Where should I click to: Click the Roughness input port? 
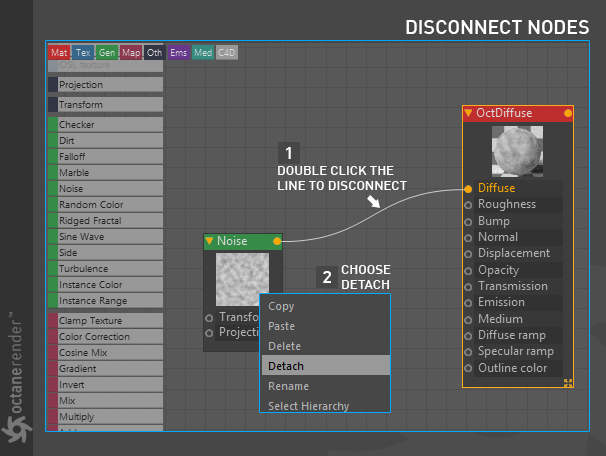coord(468,205)
